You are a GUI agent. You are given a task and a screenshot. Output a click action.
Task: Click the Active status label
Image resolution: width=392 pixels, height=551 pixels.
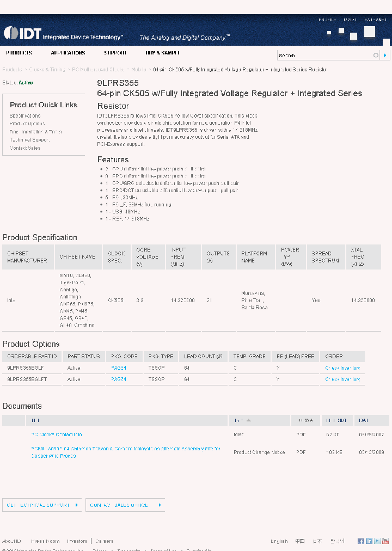click(x=26, y=83)
